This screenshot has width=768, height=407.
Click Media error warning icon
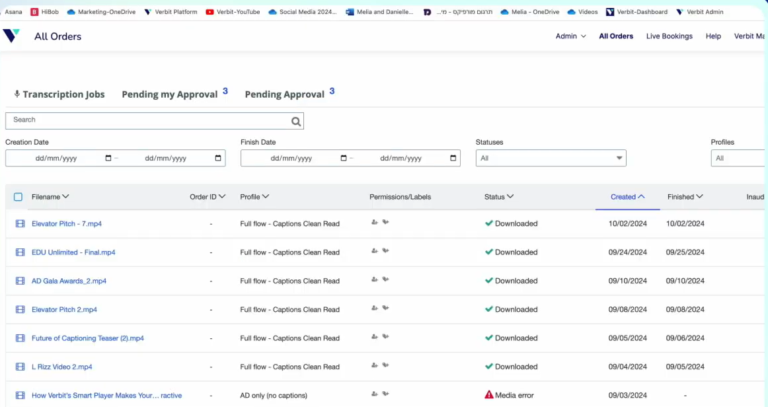pyautogui.click(x=489, y=395)
